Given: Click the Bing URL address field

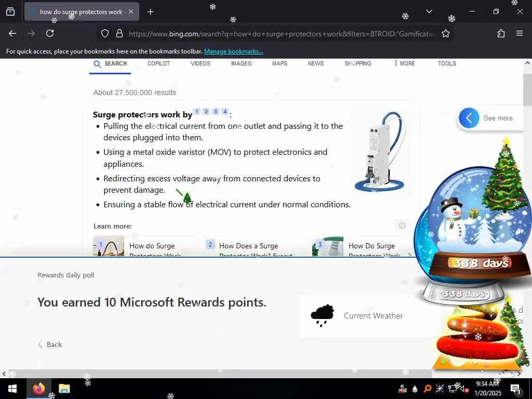Looking at the screenshot, I should [x=282, y=34].
